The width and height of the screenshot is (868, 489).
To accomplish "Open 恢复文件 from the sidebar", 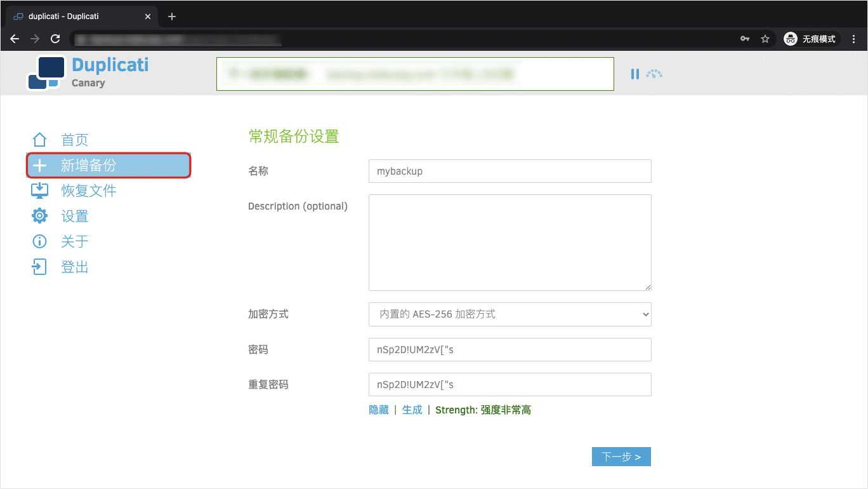I will tap(89, 191).
